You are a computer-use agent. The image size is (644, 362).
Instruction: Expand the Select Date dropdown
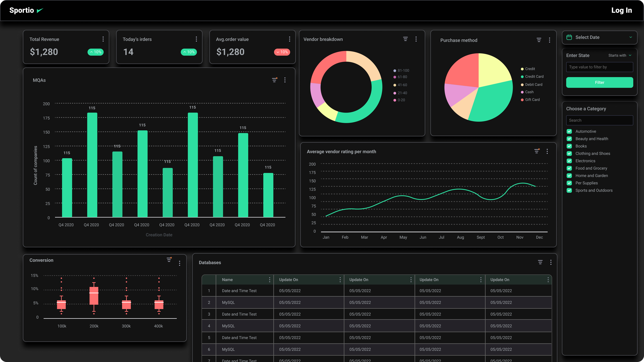[x=631, y=37]
